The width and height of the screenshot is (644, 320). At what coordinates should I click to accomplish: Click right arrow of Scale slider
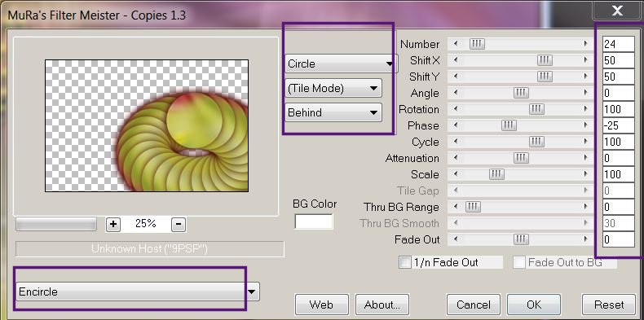point(585,174)
